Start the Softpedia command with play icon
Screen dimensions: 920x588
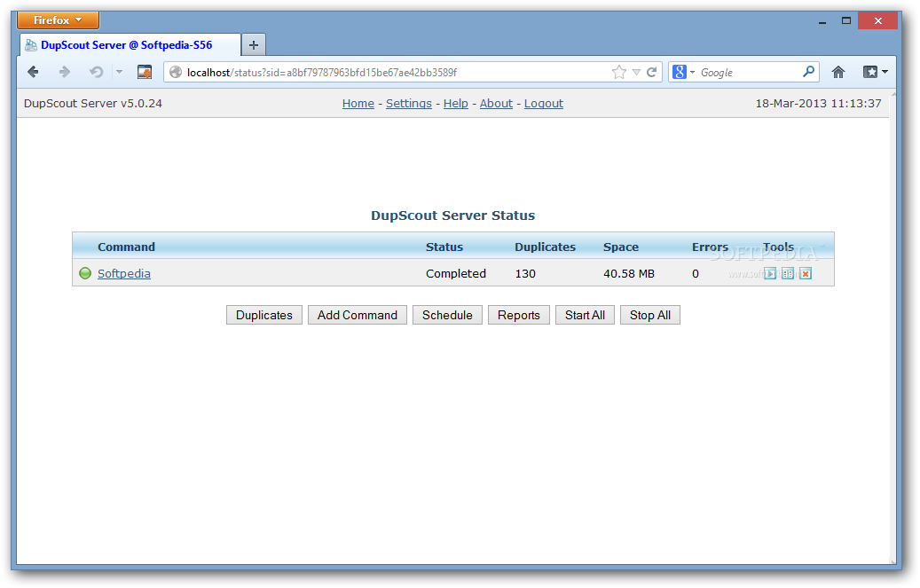pyautogui.click(x=770, y=273)
